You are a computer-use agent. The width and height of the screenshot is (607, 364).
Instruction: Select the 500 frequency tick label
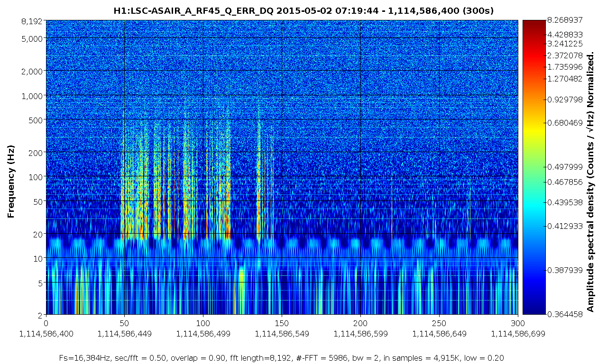[36, 120]
